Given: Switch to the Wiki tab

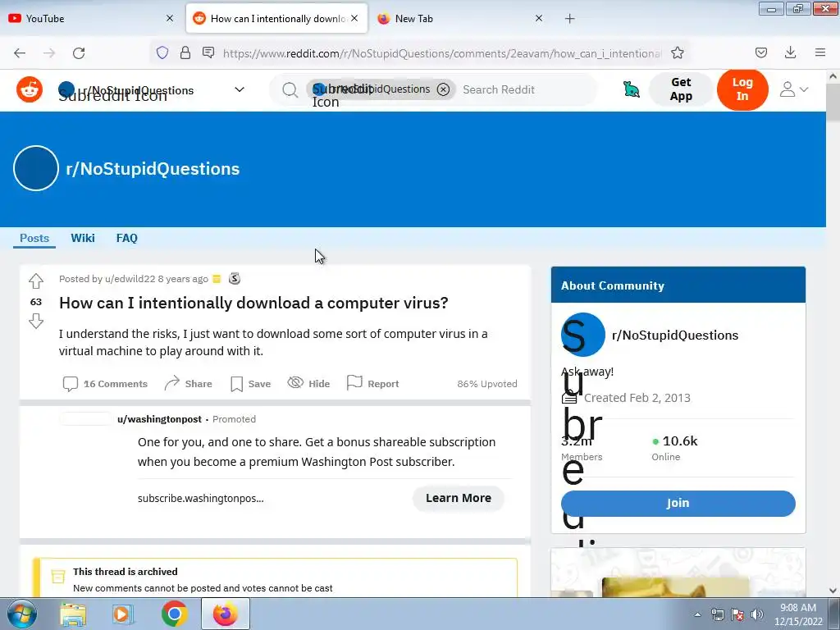Looking at the screenshot, I should click(83, 238).
